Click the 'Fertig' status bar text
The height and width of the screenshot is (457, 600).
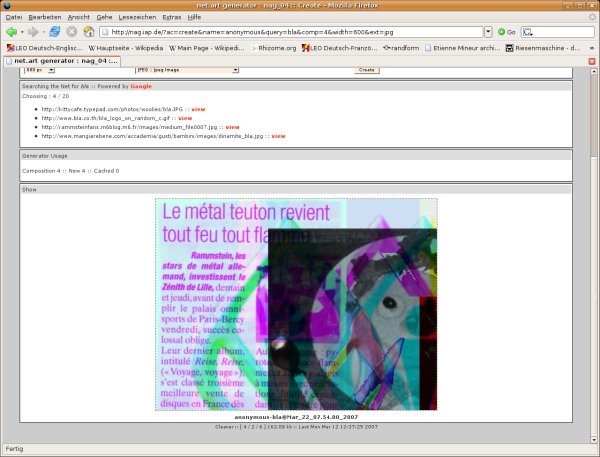(15, 449)
